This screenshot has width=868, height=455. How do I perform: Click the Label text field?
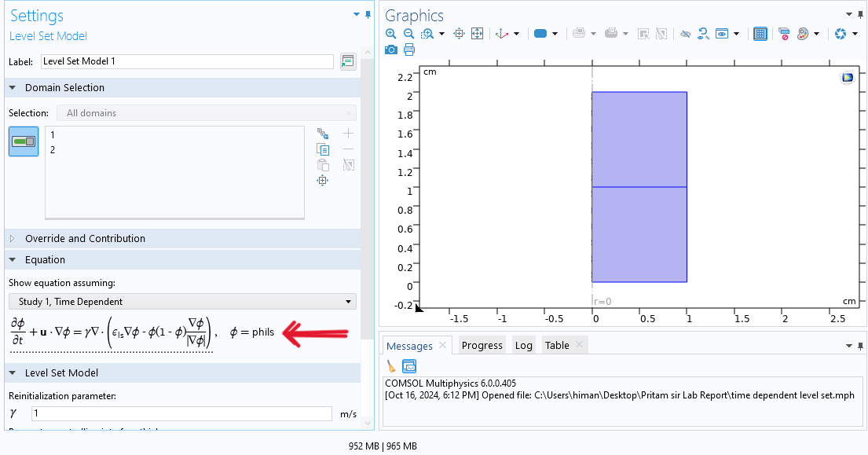pyautogui.click(x=187, y=61)
